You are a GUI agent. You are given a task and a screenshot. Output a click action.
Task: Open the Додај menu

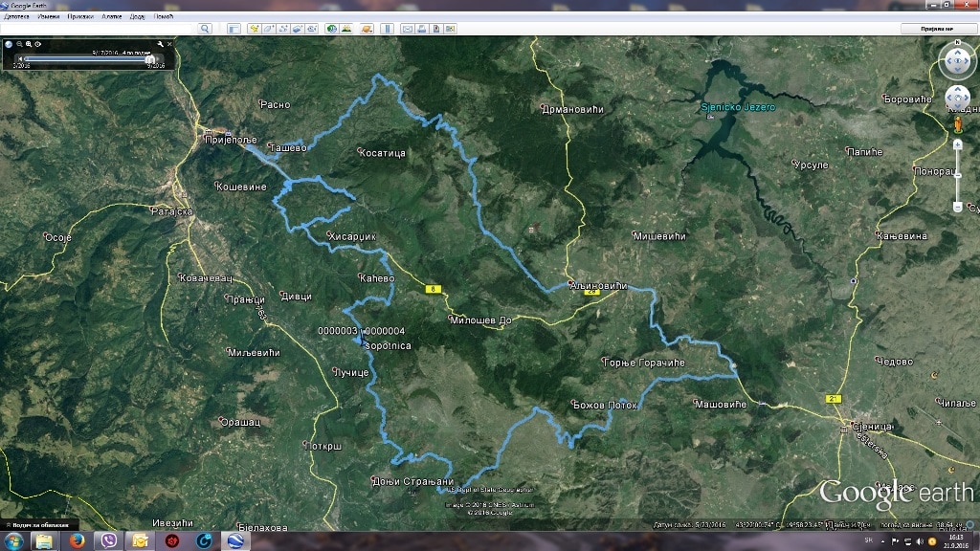coord(138,16)
